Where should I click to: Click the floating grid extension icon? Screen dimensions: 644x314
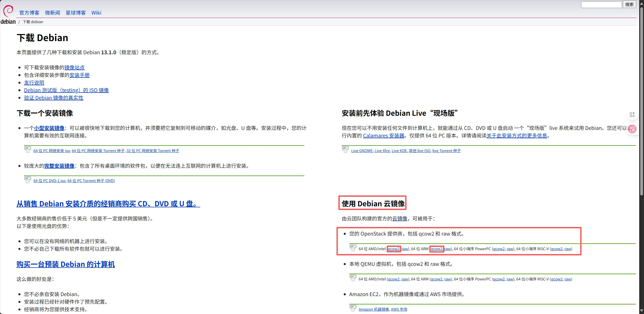pos(632,115)
